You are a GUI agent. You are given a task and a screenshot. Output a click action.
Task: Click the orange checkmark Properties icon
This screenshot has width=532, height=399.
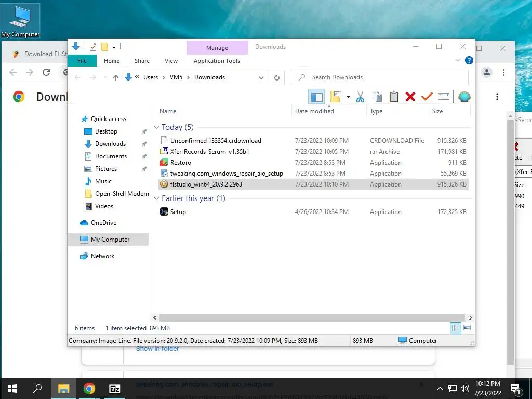click(x=427, y=97)
